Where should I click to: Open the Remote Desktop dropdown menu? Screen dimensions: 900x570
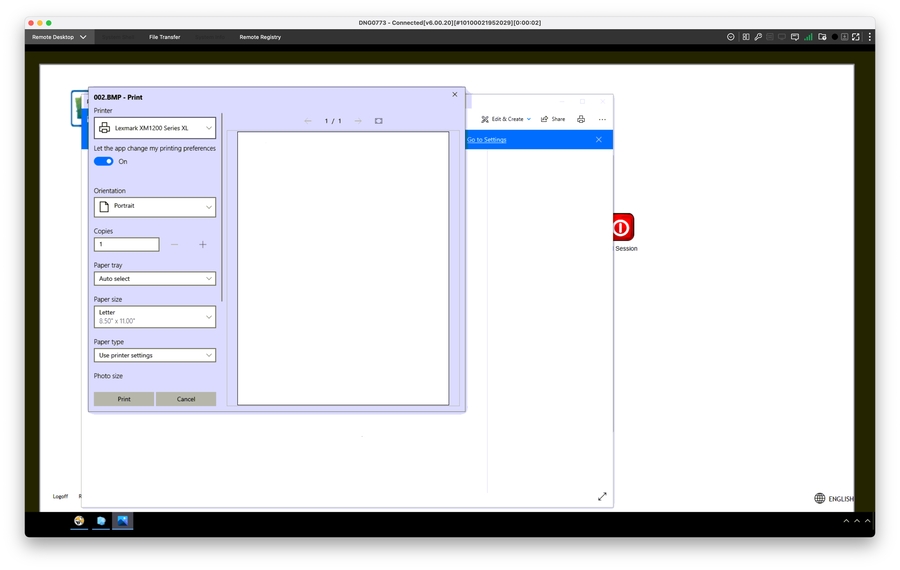59,37
